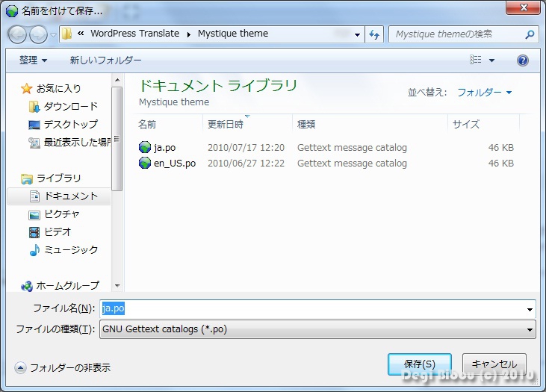546x392 pixels.
Task: Expand breadcrumb arrow after WordPress Translate
Action: tap(189, 34)
